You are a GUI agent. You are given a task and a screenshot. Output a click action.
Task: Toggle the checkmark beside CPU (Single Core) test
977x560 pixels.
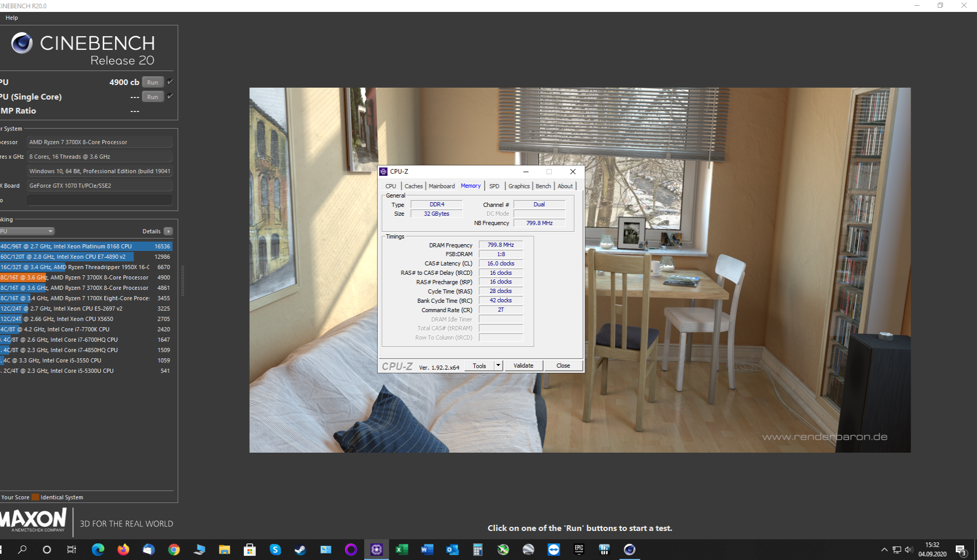coord(170,96)
